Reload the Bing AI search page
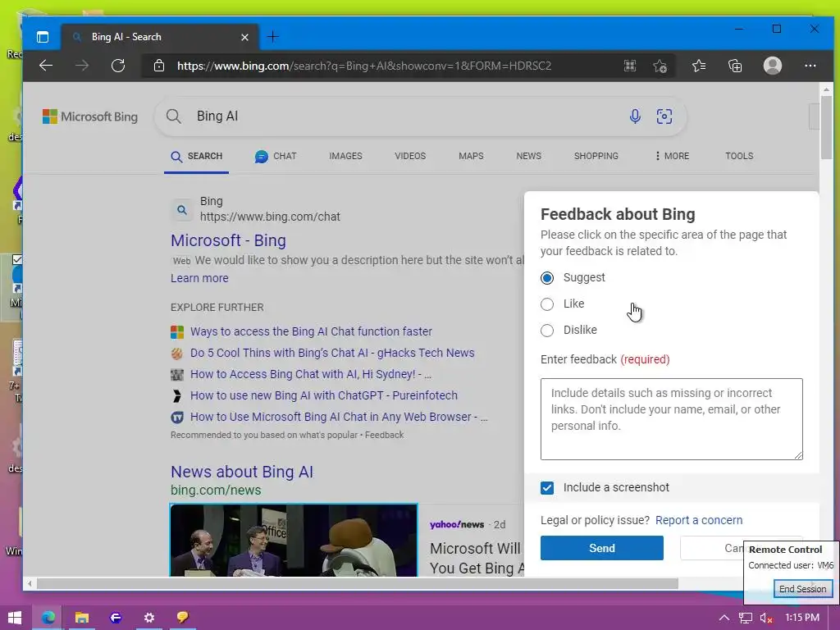 point(118,66)
